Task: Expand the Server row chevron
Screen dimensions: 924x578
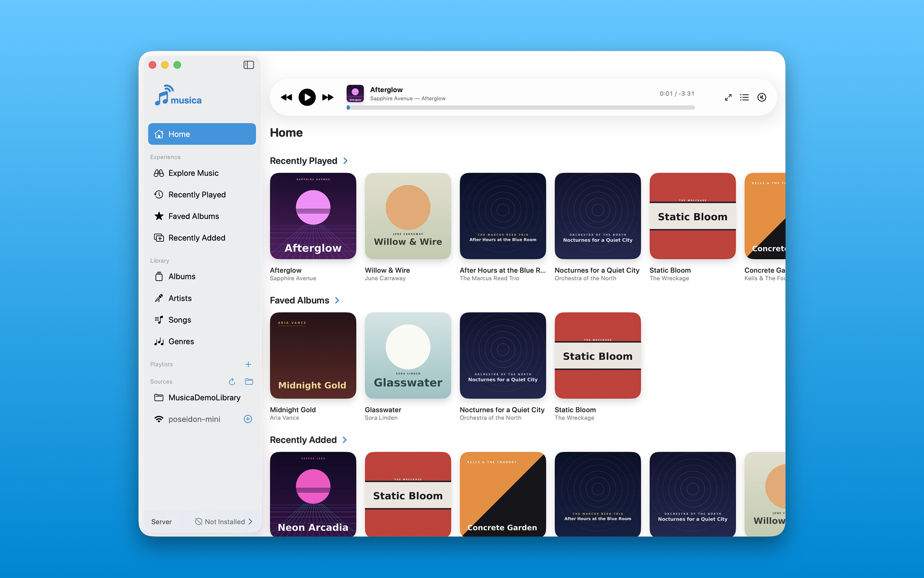Action: coord(250,522)
